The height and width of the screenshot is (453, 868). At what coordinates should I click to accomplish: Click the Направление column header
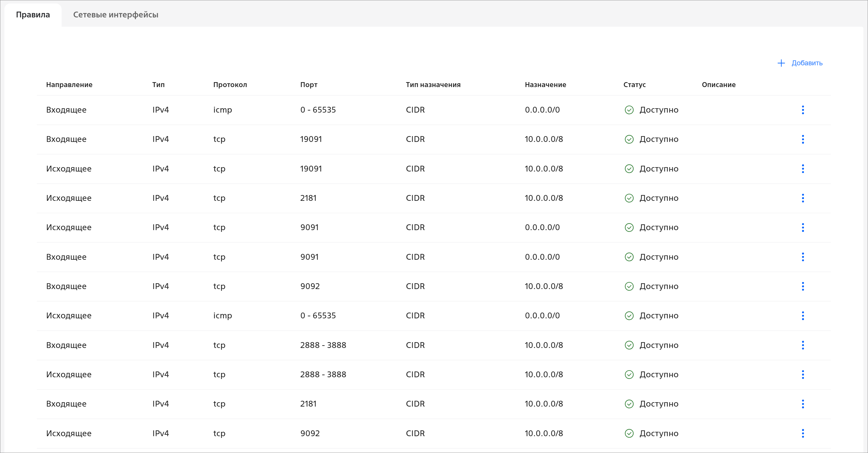coord(69,85)
